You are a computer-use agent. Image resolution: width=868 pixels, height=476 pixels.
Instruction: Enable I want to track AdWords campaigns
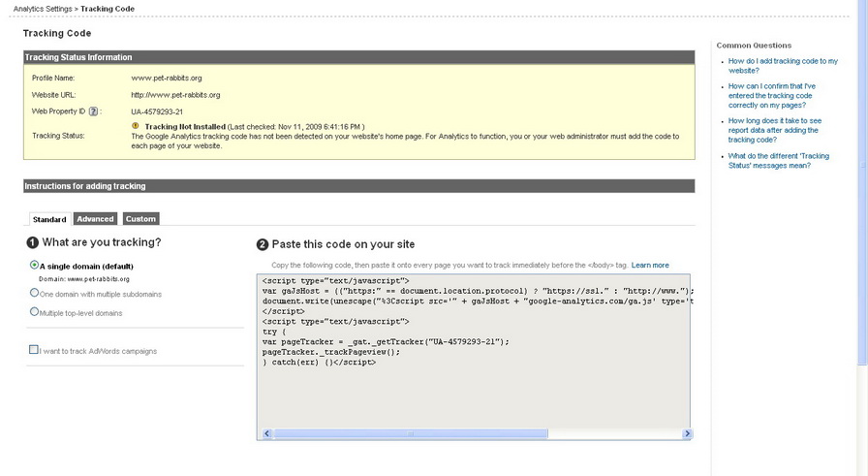[x=34, y=349]
